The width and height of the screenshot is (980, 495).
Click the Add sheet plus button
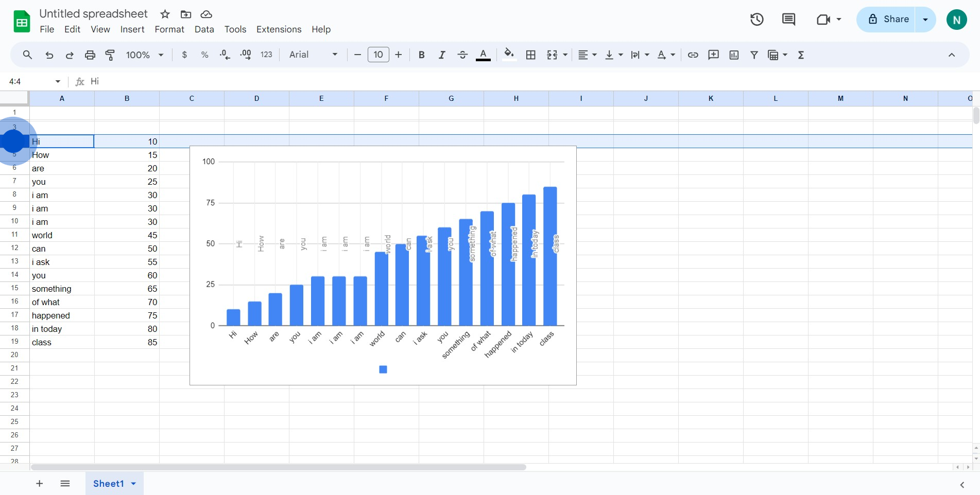pyautogui.click(x=40, y=484)
